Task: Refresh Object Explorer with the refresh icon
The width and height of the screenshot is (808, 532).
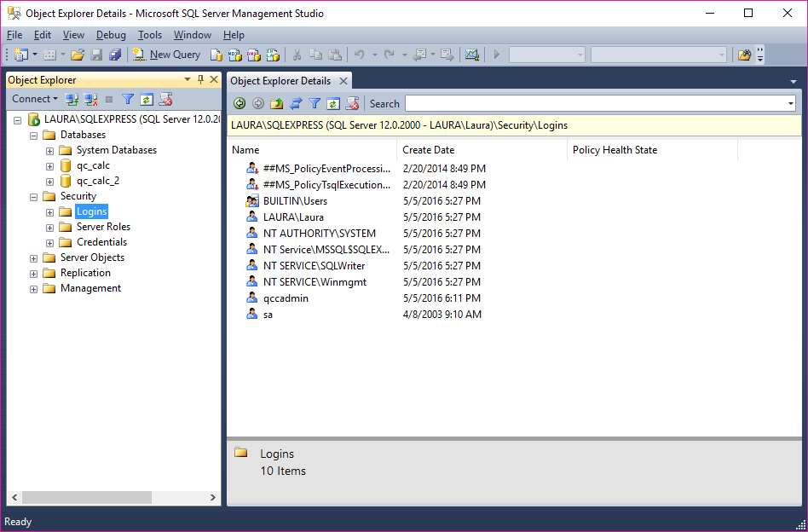Action: pyautogui.click(x=147, y=99)
